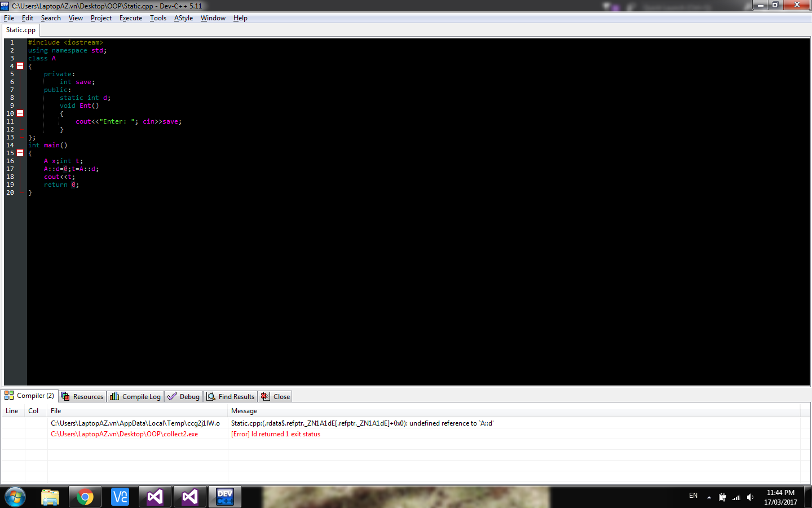Open the Execute menu
The width and height of the screenshot is (812, 508).
[130, 18]
